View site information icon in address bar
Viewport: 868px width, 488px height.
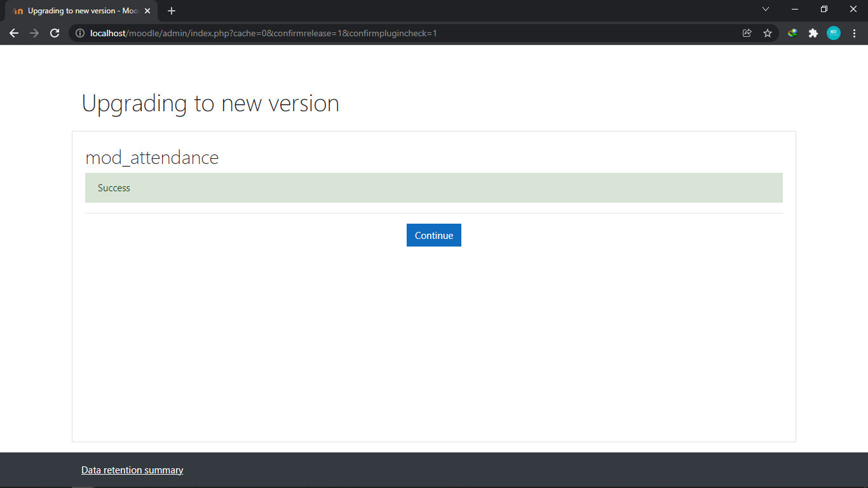point(80,33)
